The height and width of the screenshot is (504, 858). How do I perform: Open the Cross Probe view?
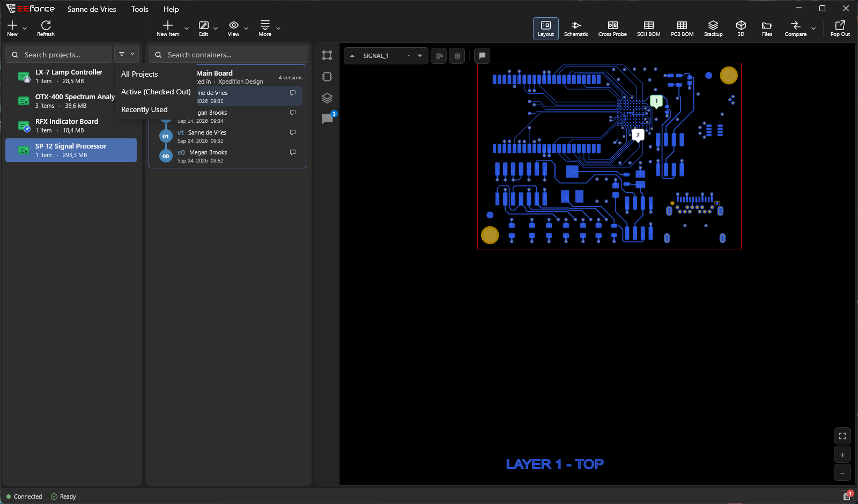pos(612,28)
